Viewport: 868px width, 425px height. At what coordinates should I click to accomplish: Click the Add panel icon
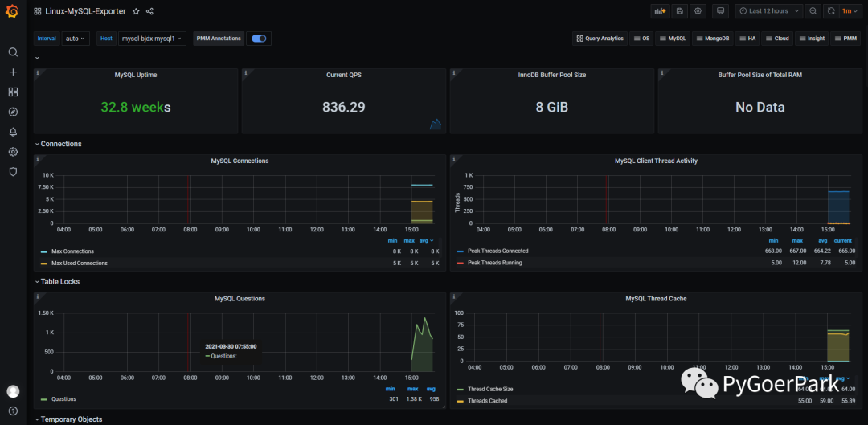660,10
